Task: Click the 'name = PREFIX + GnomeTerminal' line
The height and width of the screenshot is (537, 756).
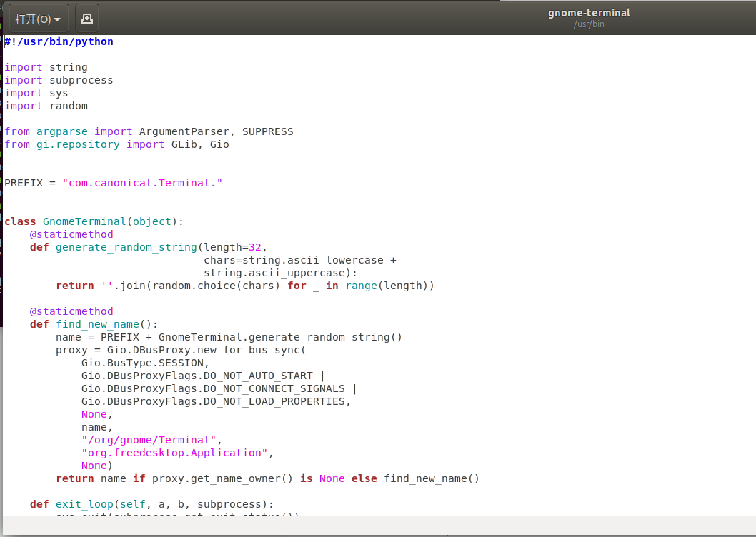Action: (229, 337)
